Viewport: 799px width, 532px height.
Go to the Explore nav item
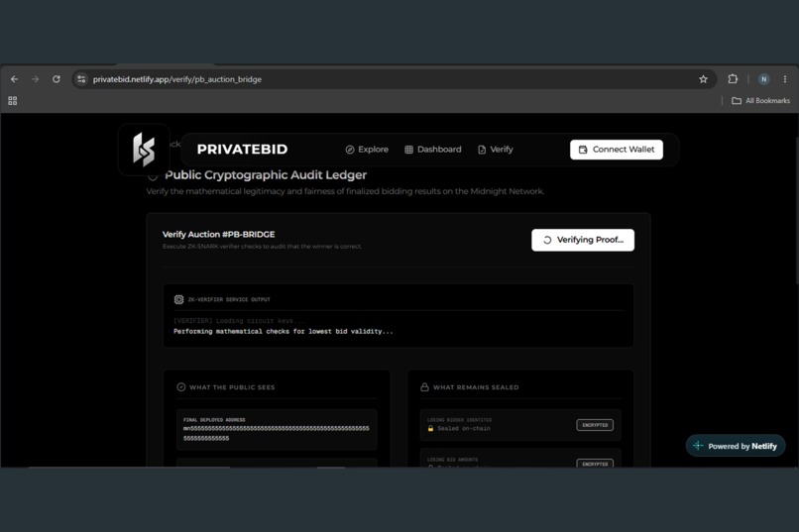[367, 150]
